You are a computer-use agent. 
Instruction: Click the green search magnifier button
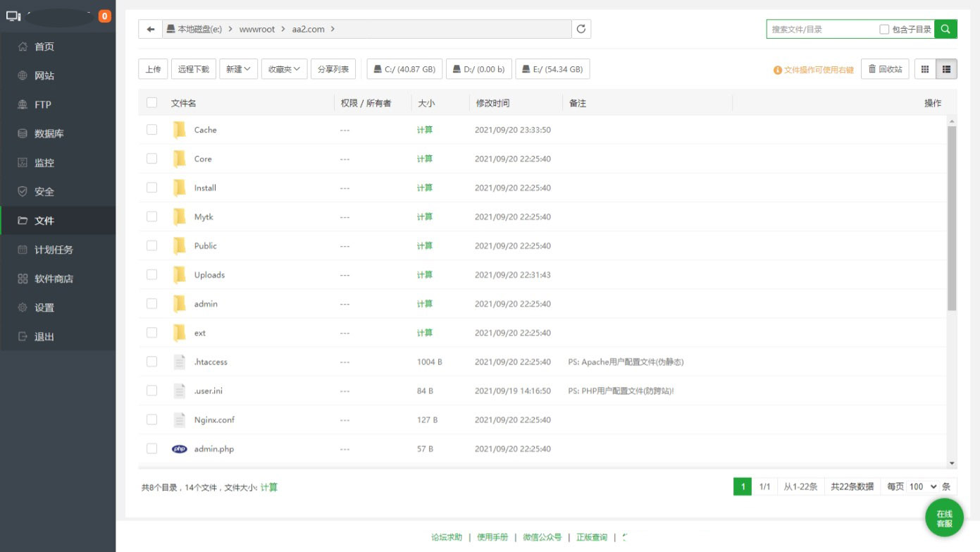(944, 28)
